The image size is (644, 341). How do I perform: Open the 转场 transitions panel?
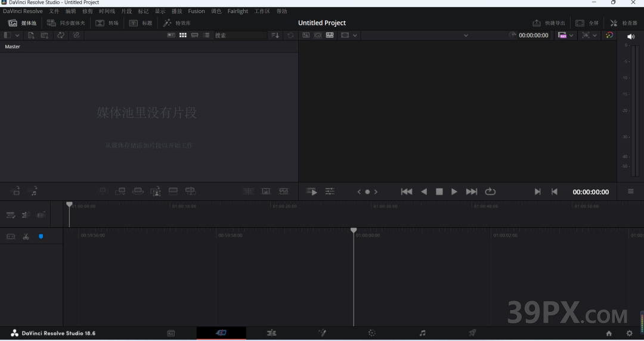coord(107,23)
